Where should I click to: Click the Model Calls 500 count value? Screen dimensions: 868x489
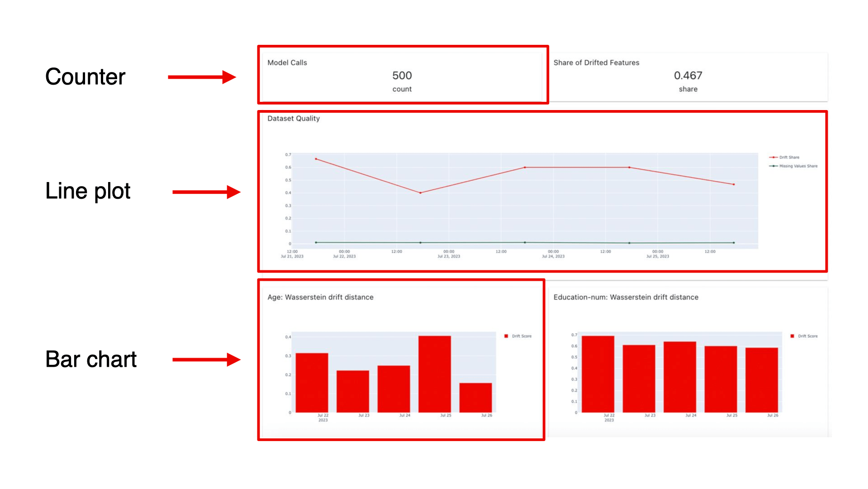tap(402, 76)
